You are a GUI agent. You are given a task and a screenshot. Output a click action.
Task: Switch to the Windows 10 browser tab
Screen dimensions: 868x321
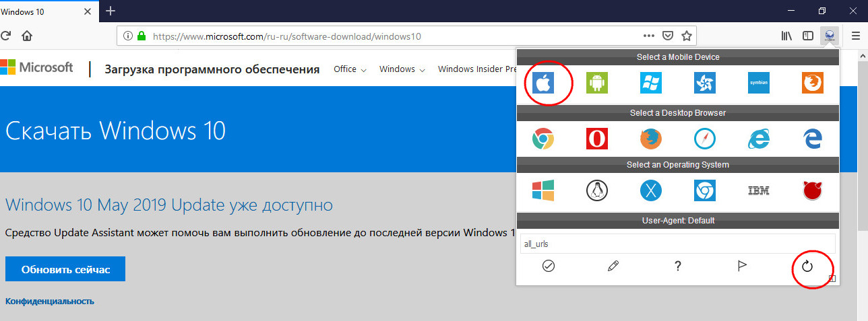(x=47, y=11)
